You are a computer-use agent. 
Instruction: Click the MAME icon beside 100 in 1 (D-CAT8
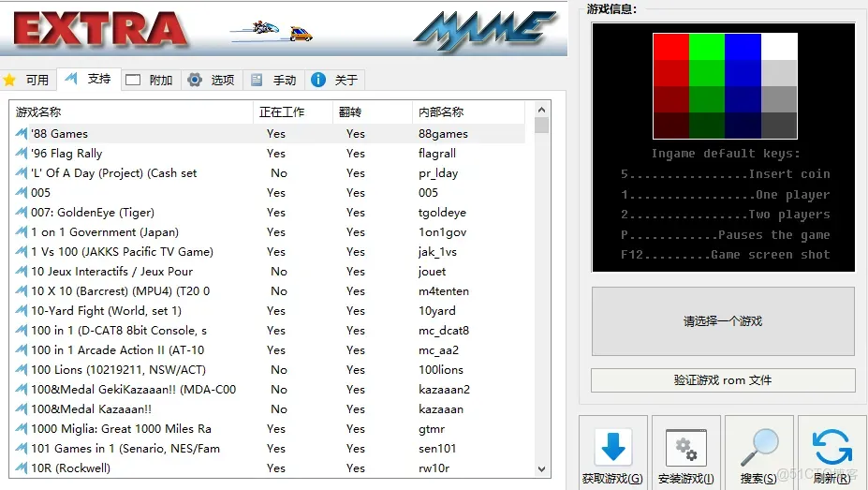21,331
